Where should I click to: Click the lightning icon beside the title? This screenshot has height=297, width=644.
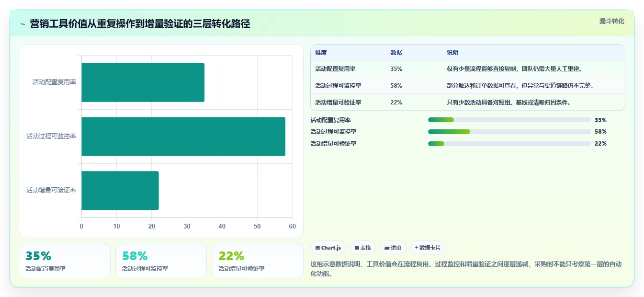pos(23,23)
